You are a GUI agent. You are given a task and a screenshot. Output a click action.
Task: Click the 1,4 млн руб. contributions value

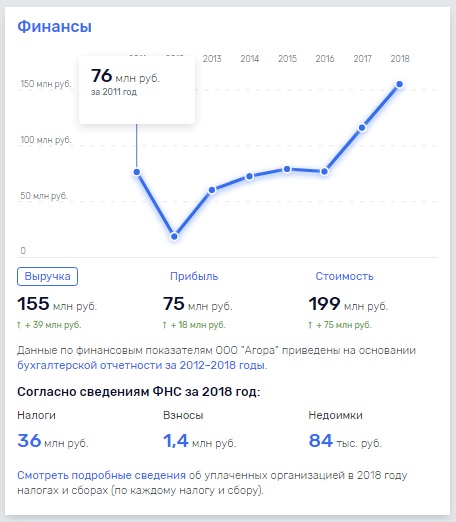[199, 441]
